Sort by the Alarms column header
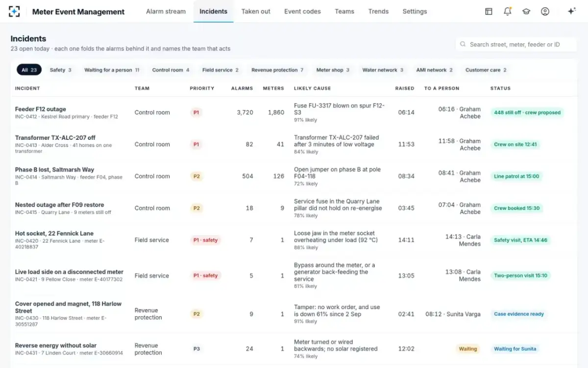This screenshot has width=588, height=368. (242, 88)
